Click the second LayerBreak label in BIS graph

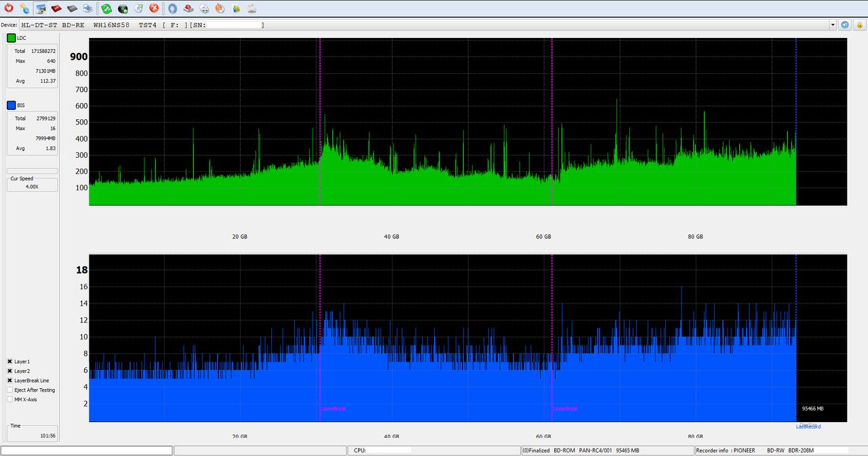tap(566, 409)
